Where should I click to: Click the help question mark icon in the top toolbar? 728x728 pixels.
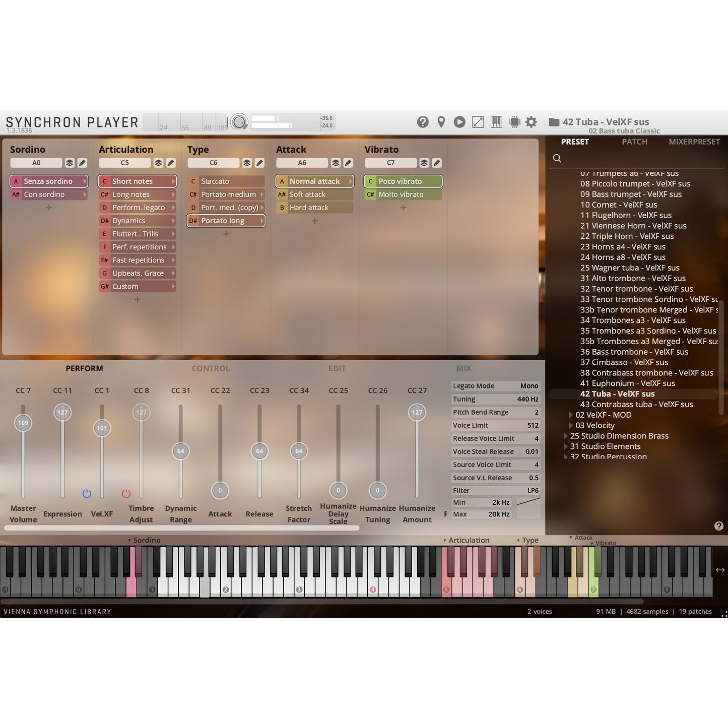click(x=423, y=122)
